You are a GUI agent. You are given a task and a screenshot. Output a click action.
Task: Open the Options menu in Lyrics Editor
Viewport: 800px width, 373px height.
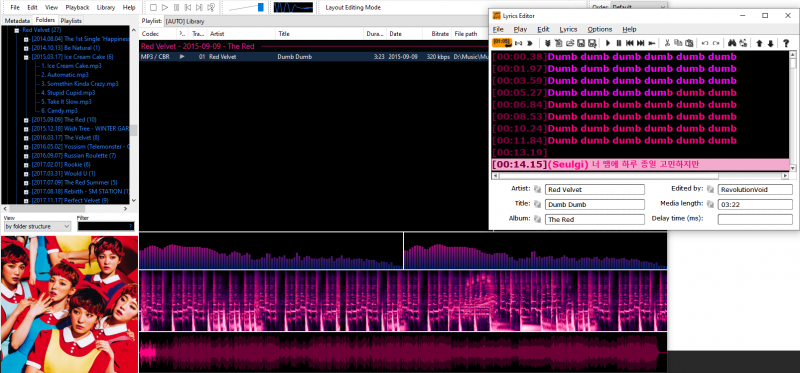click(x=599, y=30)
